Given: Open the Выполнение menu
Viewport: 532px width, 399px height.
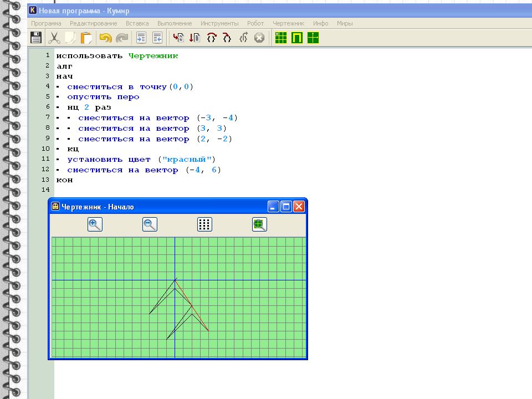Looking at the screenshot, I should tap(175, 23).
